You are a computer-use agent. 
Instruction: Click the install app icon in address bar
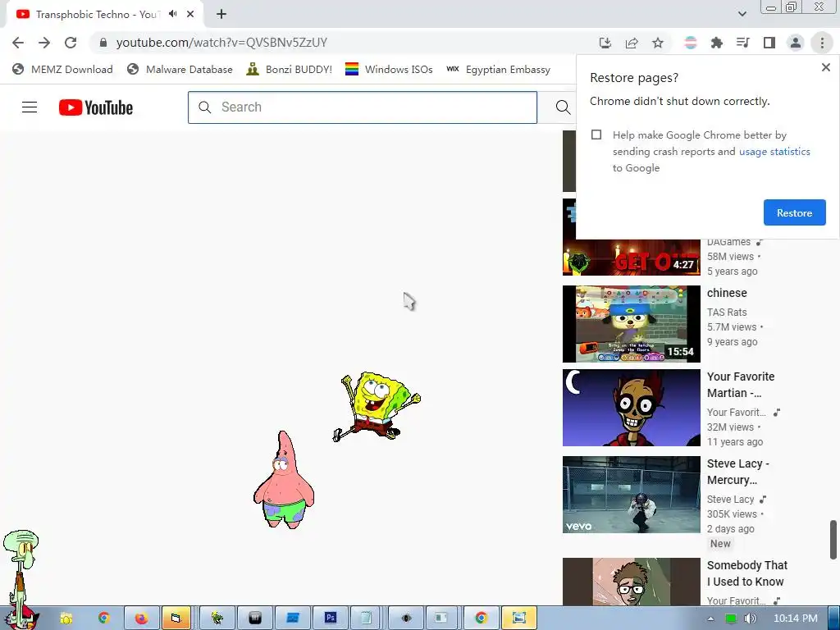[x=605, y=43]
